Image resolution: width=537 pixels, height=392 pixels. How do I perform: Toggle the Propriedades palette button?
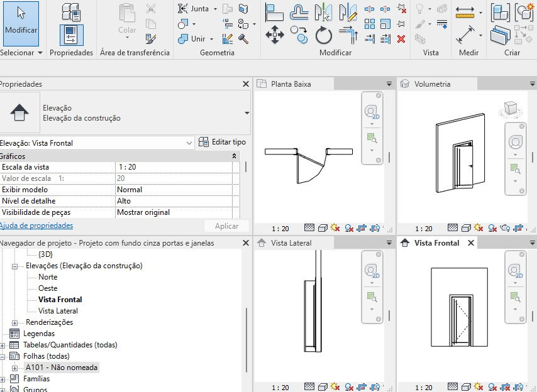71,35
